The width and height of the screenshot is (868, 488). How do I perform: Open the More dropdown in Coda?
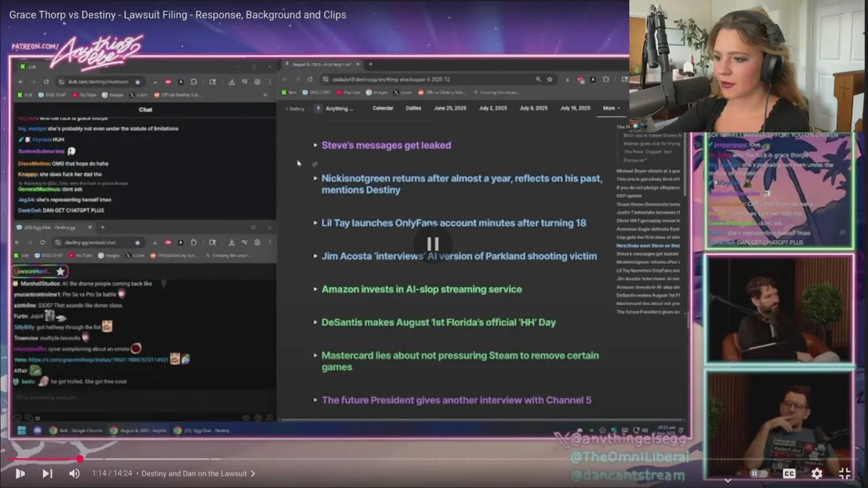pos(611,108)
